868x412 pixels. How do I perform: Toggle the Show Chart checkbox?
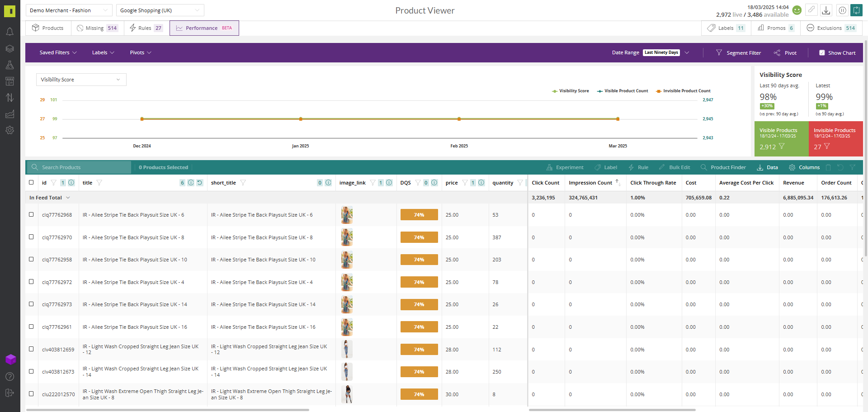point(822,53)
